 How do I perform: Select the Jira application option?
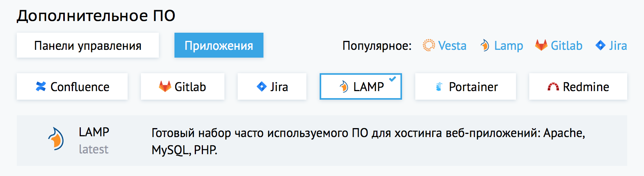click(x=272, y=86)
